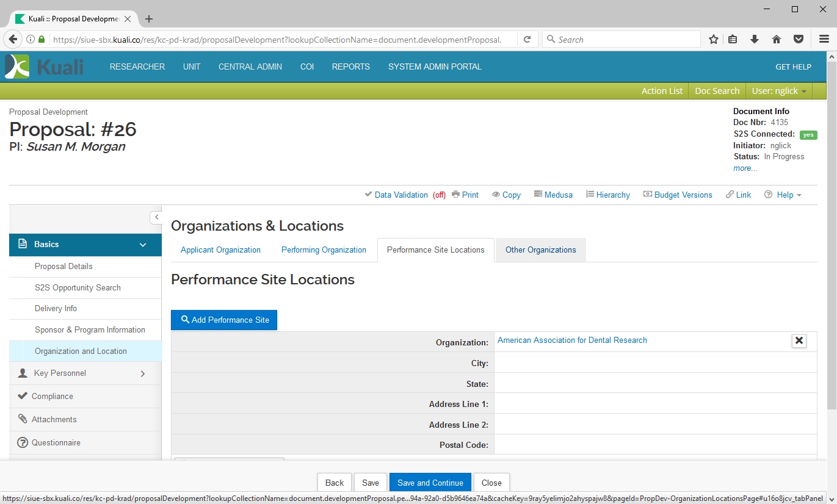Open the Print option in toolbar
Screen dimensions: 837x504
coord(465,195)
